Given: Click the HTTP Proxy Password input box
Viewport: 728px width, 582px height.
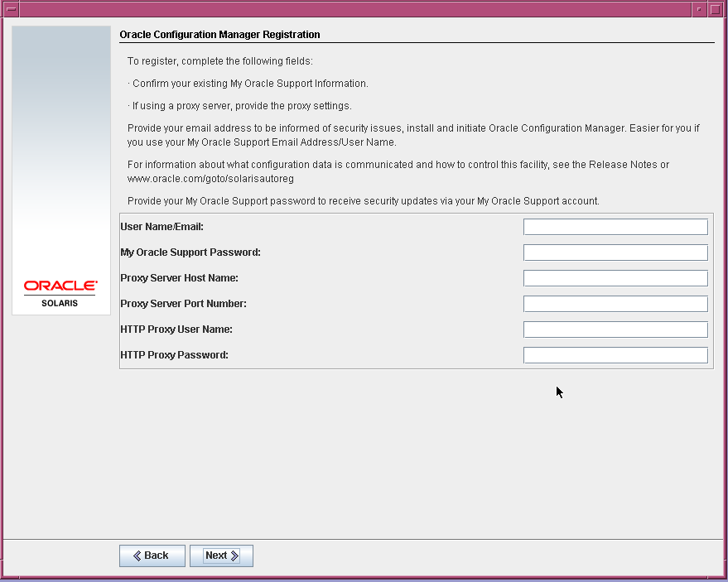Looking at the screenshot, I should click(x=615, y=355).
